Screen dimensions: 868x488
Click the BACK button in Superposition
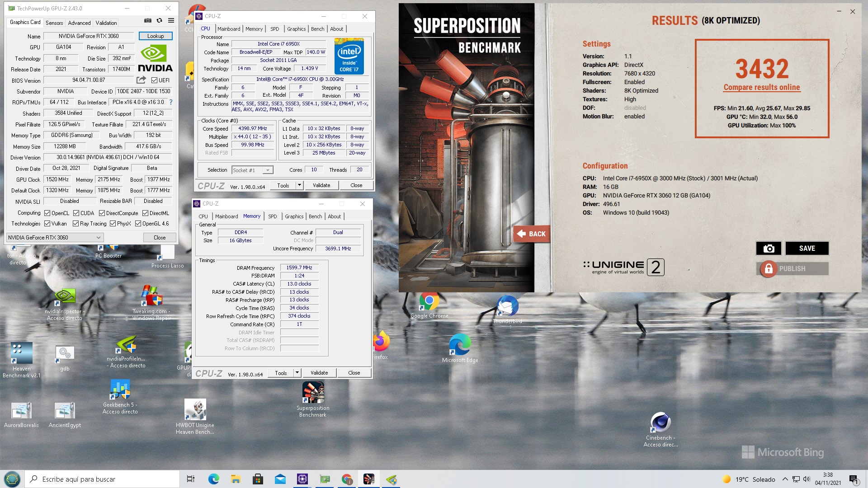[532, 234]
